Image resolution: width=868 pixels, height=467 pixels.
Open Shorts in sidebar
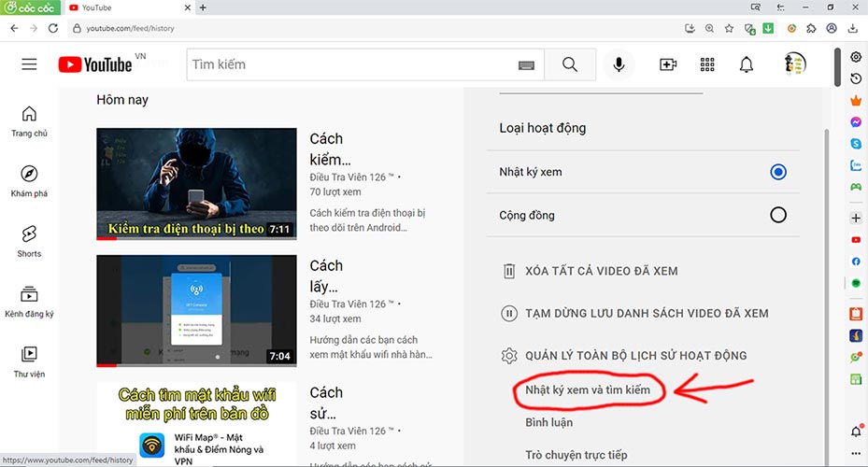(29, 242)
